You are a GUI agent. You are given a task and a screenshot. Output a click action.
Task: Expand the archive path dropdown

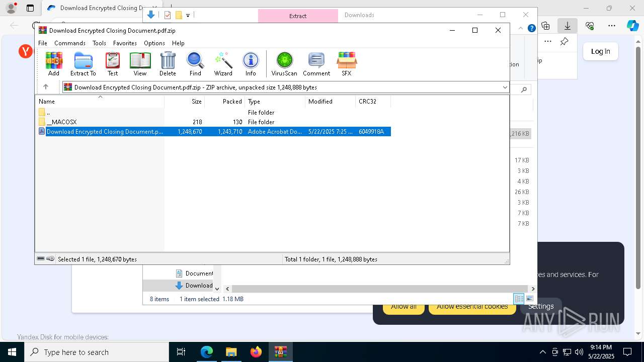pos(505,87)
